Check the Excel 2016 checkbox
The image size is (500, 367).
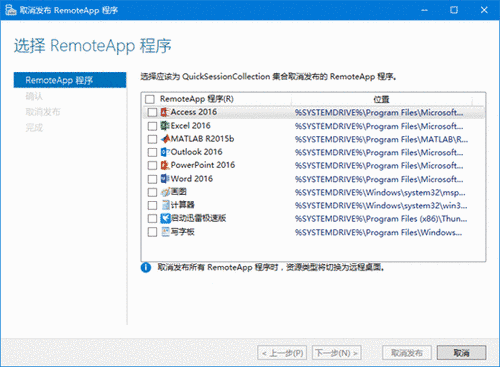pos(152,126)
